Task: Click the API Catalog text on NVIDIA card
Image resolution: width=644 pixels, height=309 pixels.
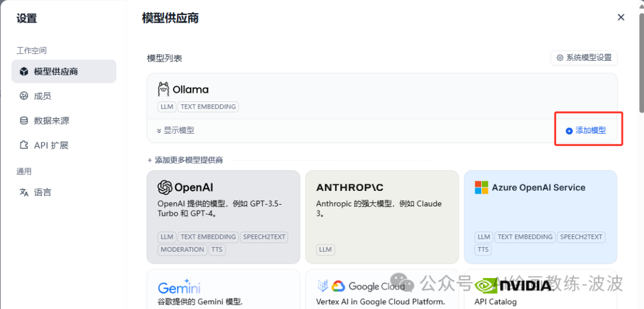Action: [496, 302]
